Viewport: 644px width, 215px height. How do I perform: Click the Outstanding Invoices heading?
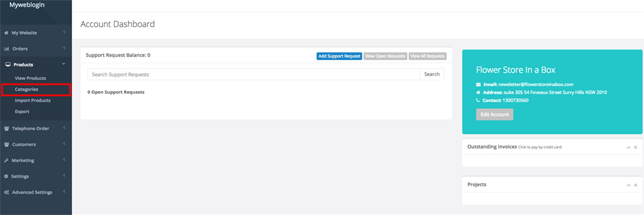pyautogui.click(x=492, y=147)
